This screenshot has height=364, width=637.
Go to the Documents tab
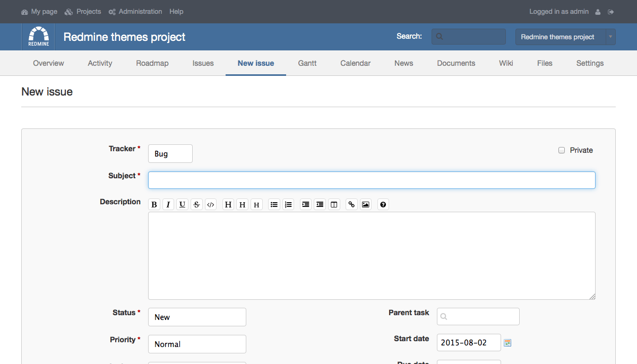click(x=456, y=63)
